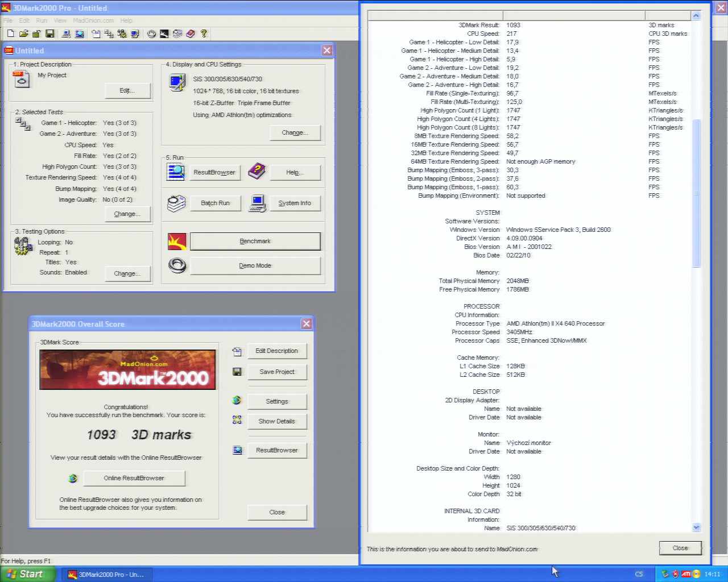The height and width of the screenshot is (582, 728).
Task: Click the disc icon beside Demo Mode
Action: 177,265
